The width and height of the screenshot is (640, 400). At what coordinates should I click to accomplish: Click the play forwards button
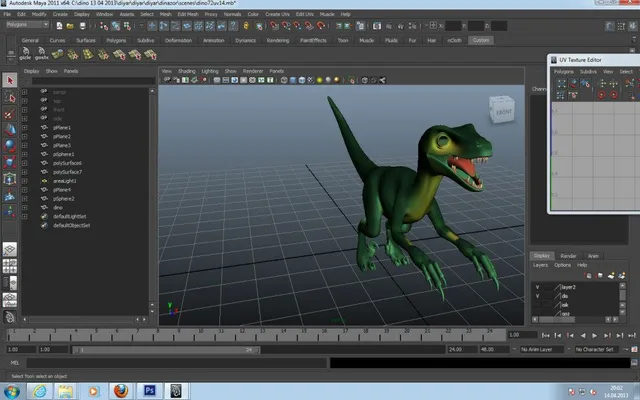pyautogui.click(x=595, y=336)
